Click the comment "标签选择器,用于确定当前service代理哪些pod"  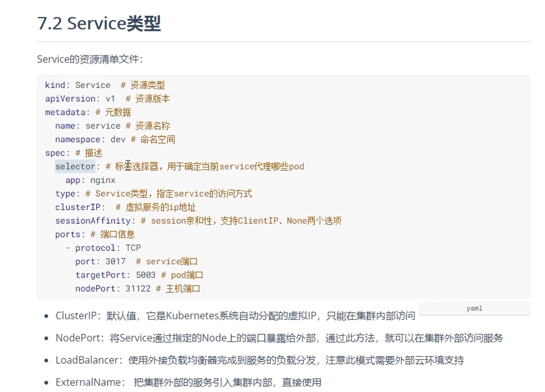click(x=209, y=166)
